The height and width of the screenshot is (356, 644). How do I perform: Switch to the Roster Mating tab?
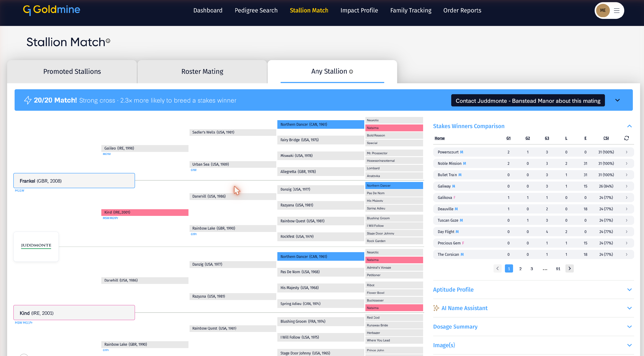(x=202, y=72)
